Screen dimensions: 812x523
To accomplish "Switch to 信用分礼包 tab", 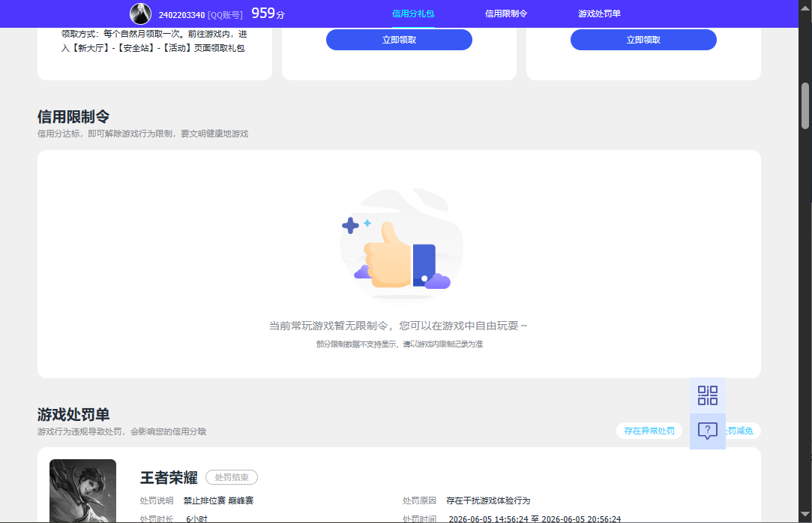I will 412,14.
